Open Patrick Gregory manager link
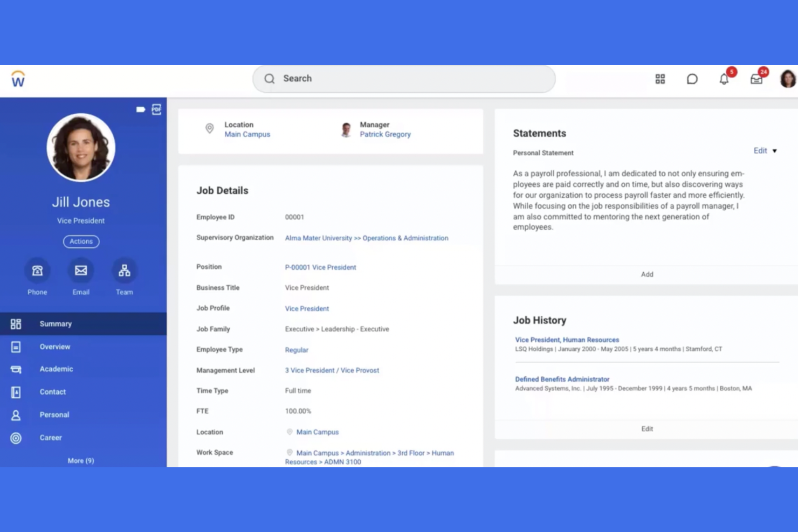This screenshot has height=532, width=798. [385, 134]
